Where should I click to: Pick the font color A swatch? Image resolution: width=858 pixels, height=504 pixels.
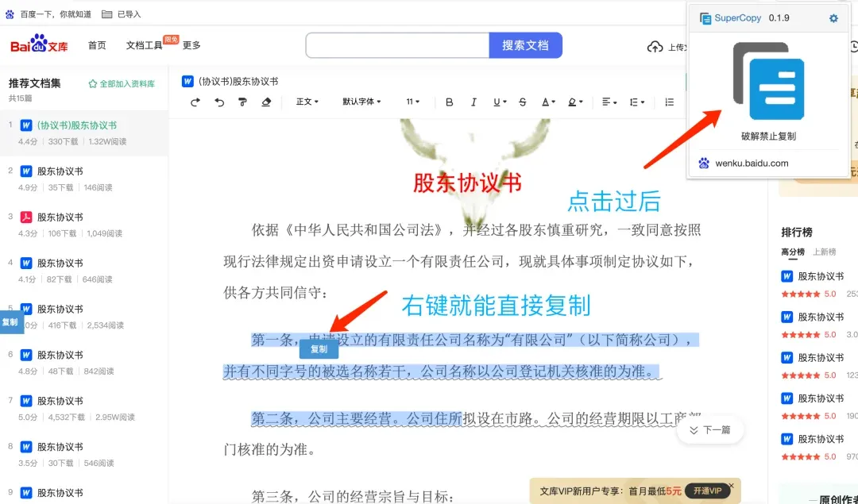[x=547, y=102]
